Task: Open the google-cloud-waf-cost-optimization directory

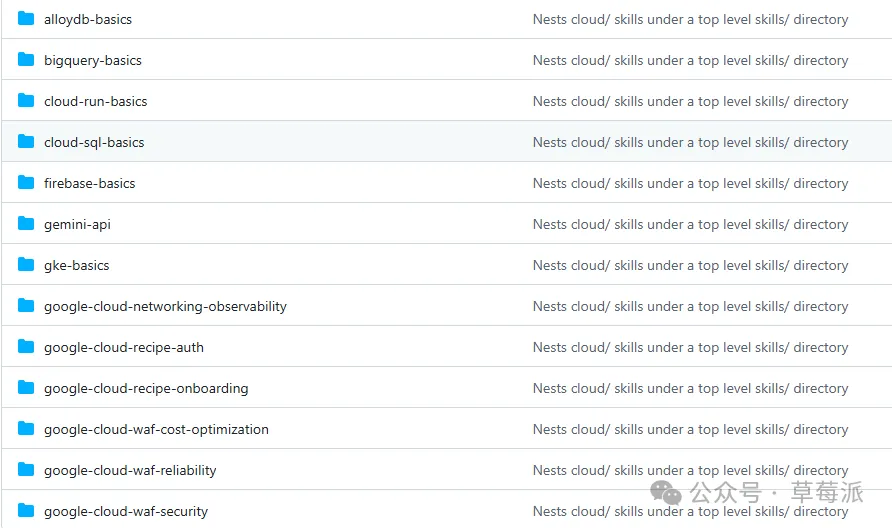Action: click(x=156, y=429)
